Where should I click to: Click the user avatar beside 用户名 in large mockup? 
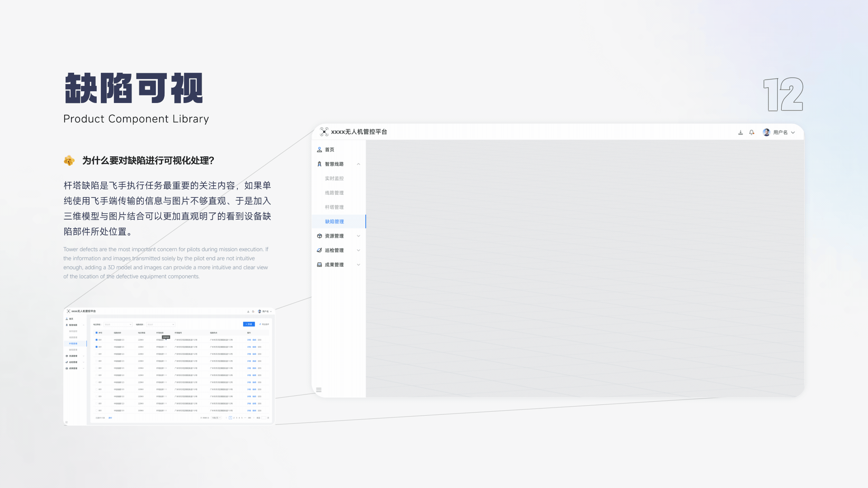click(x=766, y=132)
